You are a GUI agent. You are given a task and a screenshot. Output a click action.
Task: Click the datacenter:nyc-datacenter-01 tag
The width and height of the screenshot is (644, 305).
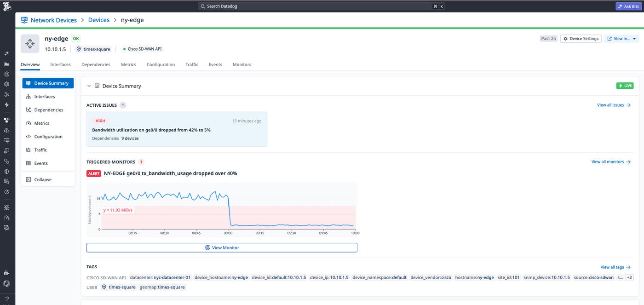pyautogui.click(x=160, y=277)
